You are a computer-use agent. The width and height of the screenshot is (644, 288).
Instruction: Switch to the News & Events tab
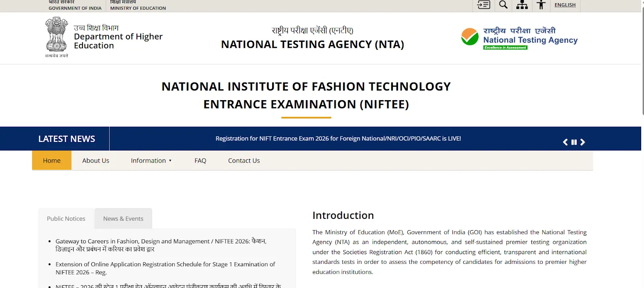point(123,218)
